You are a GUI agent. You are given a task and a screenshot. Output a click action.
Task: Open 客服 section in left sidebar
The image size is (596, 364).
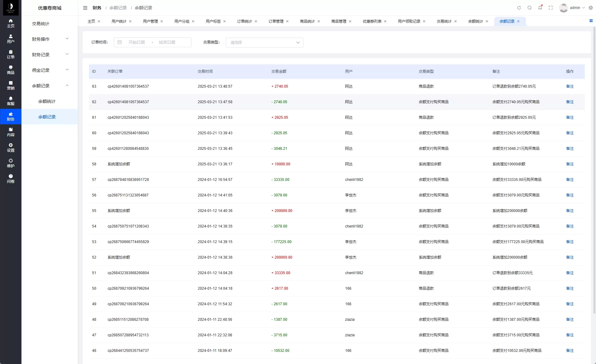tap(11, 101)
